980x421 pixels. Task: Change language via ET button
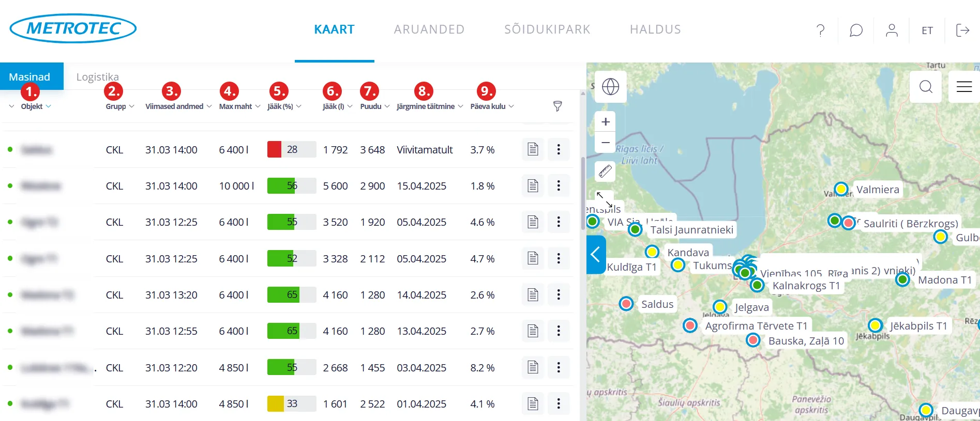point(927,30)
